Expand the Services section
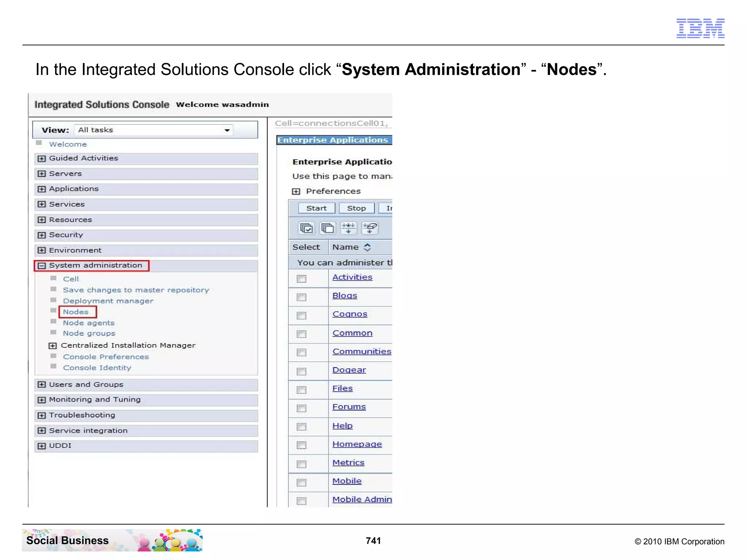This screenshot has height=560, width=747. [42, 205]
